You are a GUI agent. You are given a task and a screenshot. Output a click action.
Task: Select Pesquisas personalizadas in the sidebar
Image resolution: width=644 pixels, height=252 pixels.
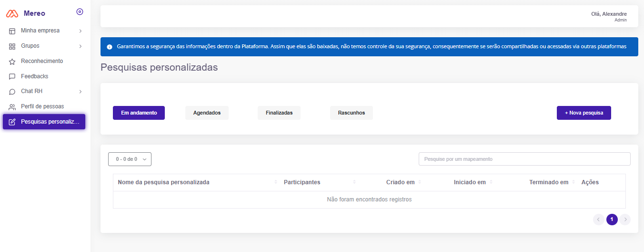coord(44,122)
